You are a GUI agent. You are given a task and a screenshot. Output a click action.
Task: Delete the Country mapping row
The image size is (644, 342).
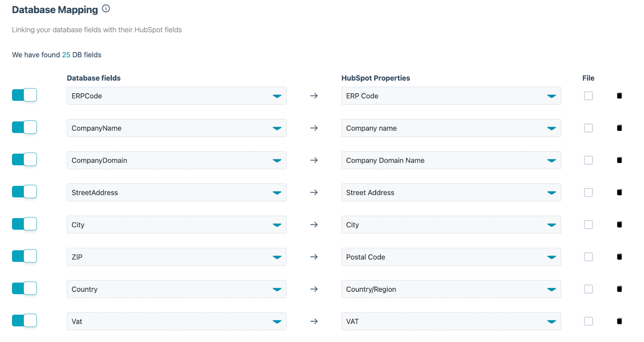(619, 289)
